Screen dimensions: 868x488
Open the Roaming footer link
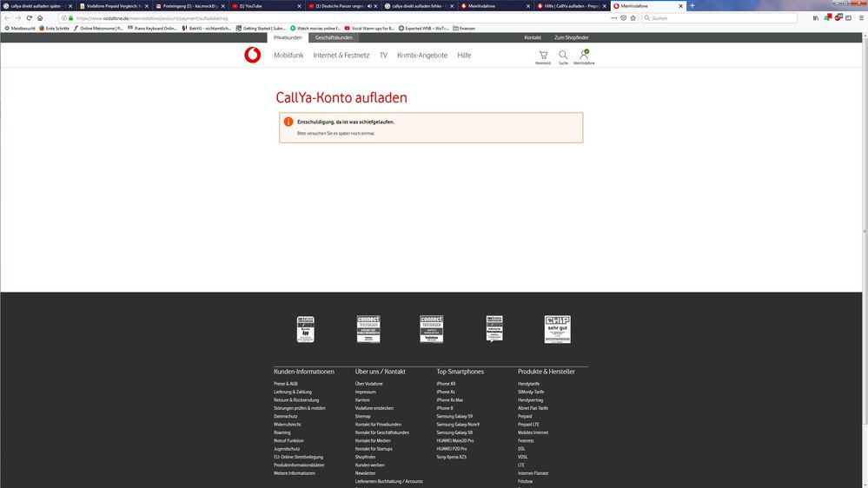tap(282, 432)
